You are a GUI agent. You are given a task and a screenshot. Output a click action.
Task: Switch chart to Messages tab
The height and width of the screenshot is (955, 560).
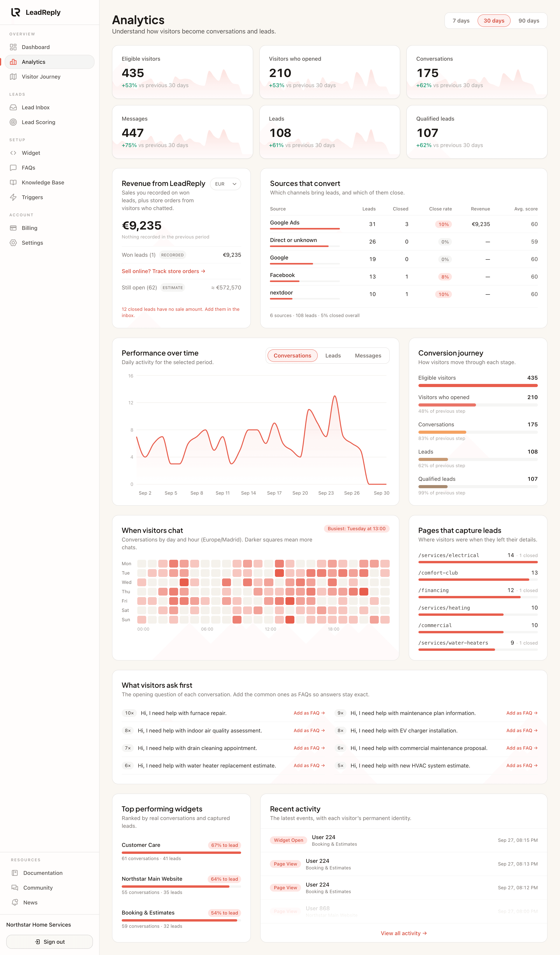(x=368, y=356)
